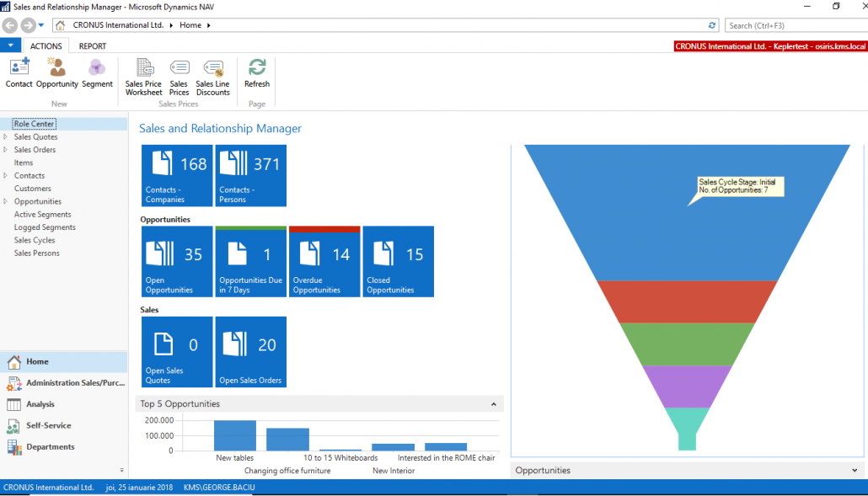Open the Overdue Opportunities tile
This screenshot has width=868, height=496.
tap(324, 262)
